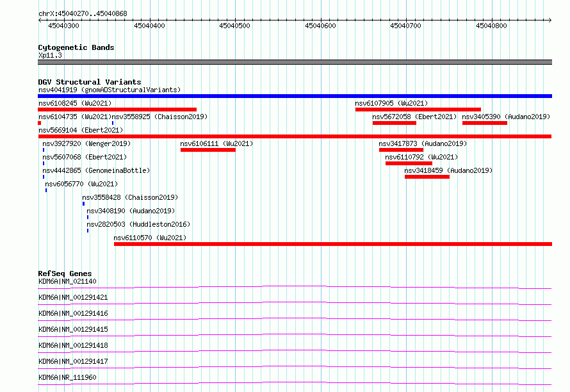570x392 pixels.
Task: Click ruler position 45040600
Action: point(321,26)
